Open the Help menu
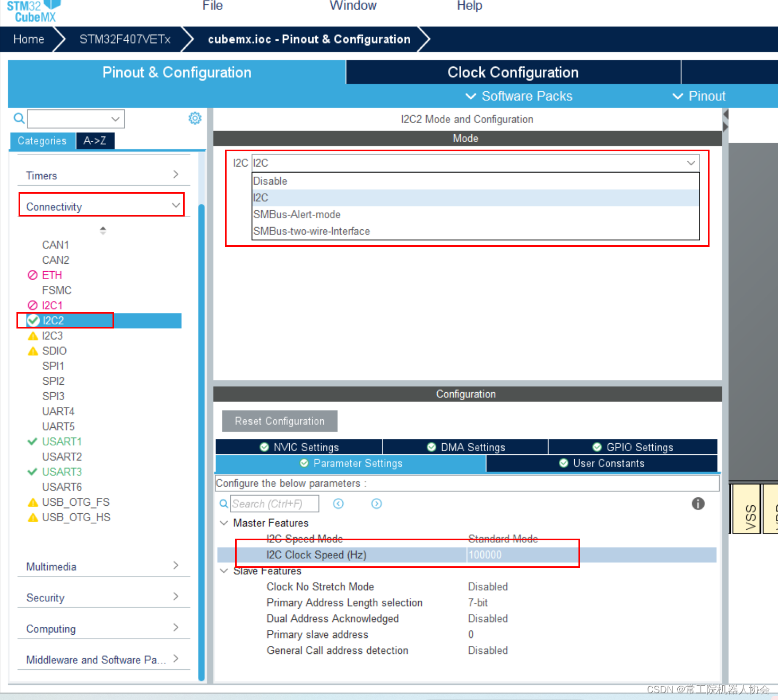Image resolution: width=778 pixels, height=700 pixels. pyautogui.click(x=470, y=6)
